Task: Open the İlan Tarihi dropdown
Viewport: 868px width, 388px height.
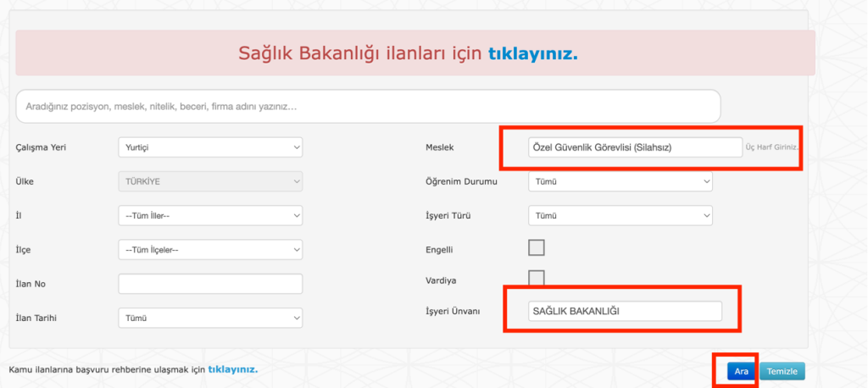Action: [210, 318]
